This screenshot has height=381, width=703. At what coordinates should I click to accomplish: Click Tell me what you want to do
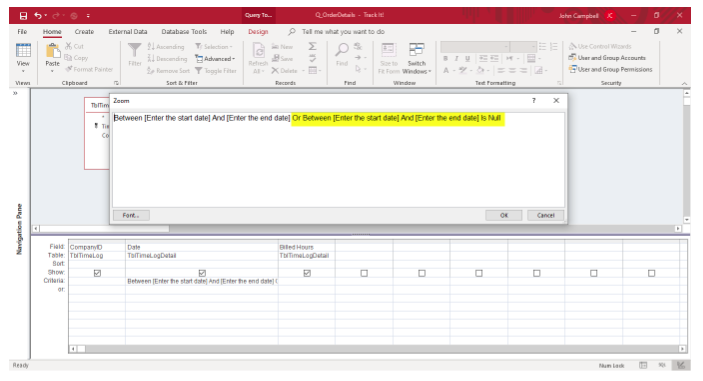click(343, 32)
